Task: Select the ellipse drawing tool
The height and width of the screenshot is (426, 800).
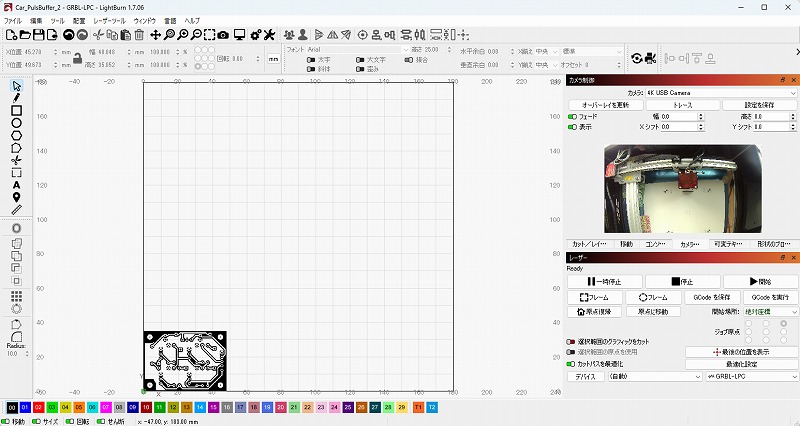Action: [17, 123]
